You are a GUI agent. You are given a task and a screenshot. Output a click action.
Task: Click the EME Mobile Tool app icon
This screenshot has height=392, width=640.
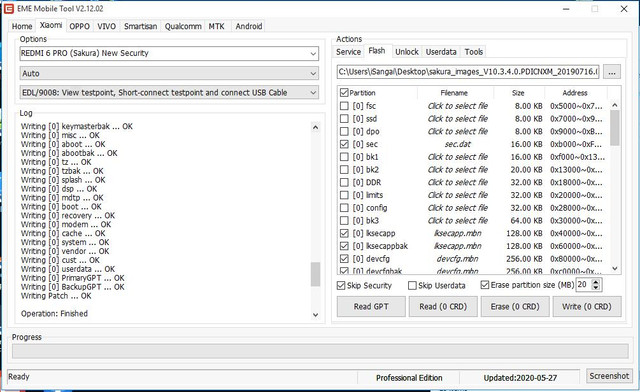(9, 9)
